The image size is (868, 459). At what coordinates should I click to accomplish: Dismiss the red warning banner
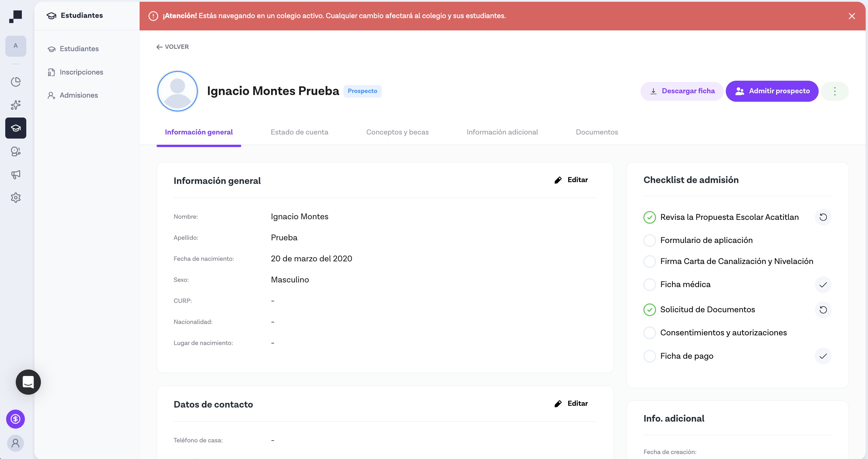(852, 15)
